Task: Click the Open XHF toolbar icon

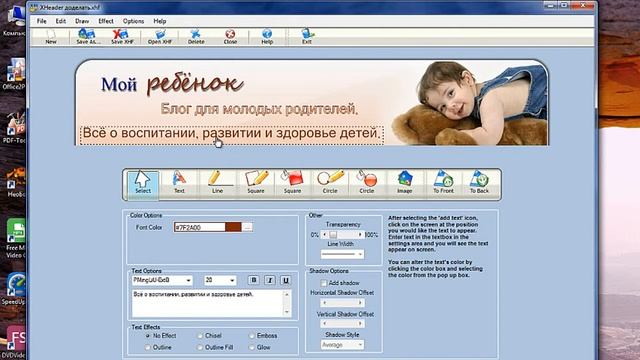Action: tap(160, 36)
